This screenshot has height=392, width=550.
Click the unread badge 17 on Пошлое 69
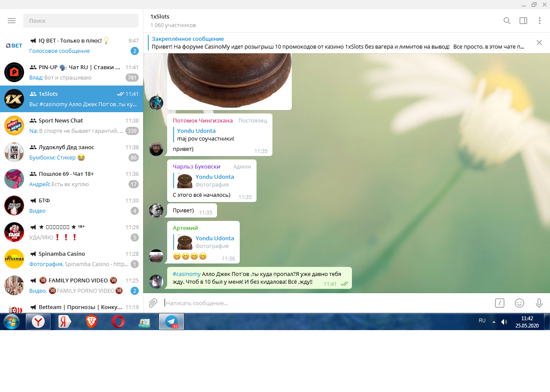point(134,184)
